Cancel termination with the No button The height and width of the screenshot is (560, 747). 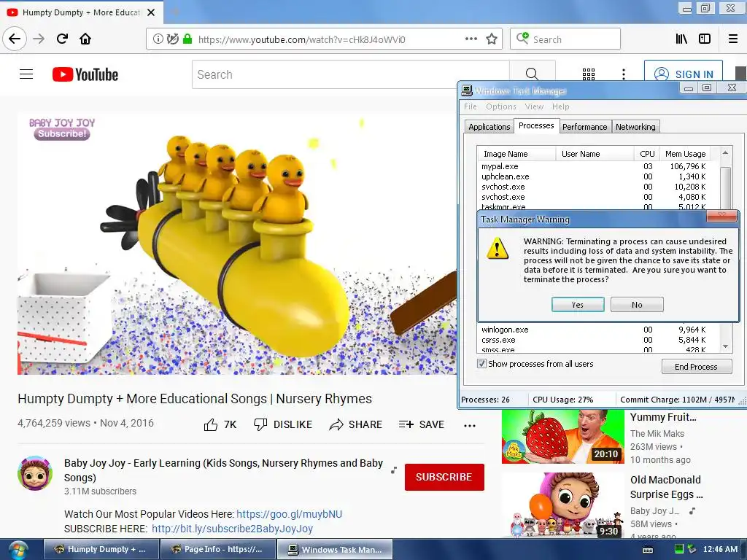(x=637, y=305)
